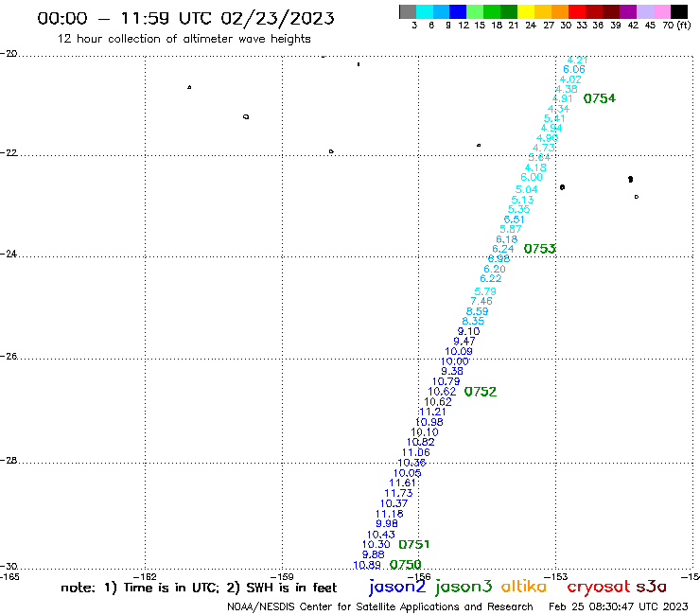Click the latitude axis label -26
The height and width of the screenshot is (615, 700).
tap(9, 357)
